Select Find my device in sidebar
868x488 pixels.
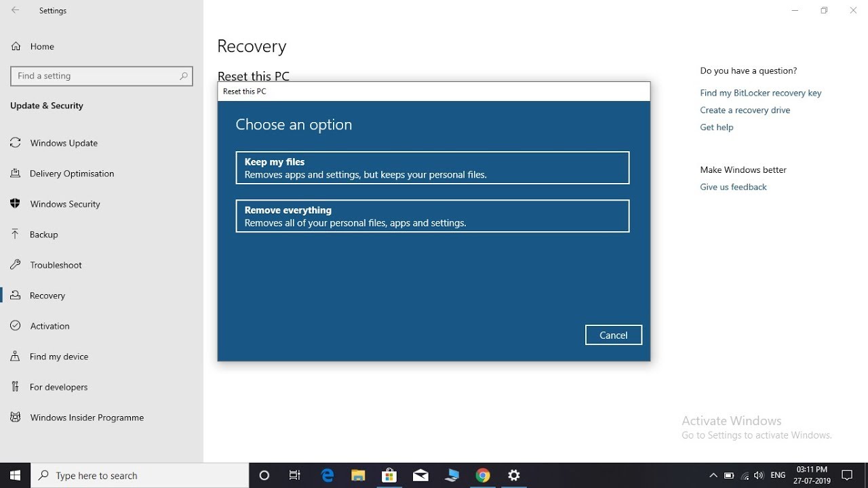pyautogui.click(x=102, y=357)
